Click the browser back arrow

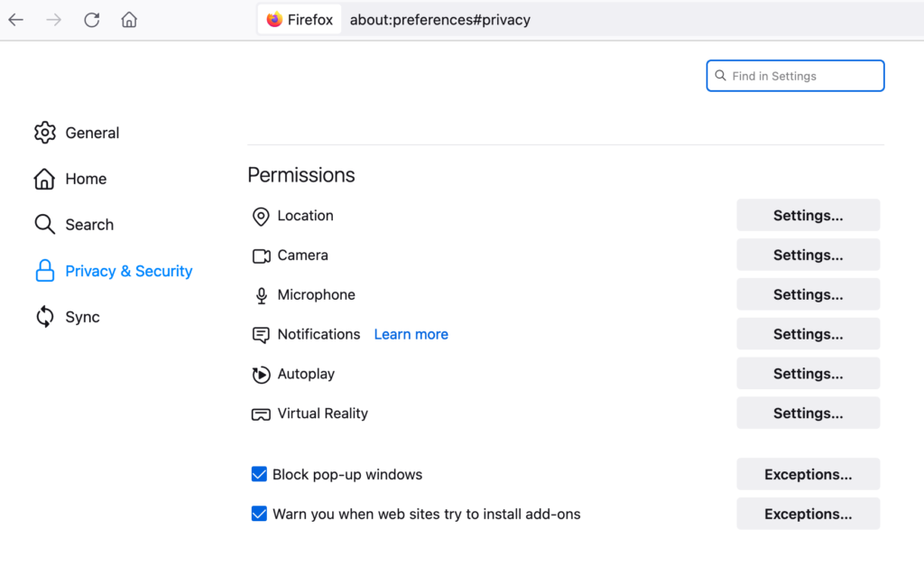click(x=16, y=20)
